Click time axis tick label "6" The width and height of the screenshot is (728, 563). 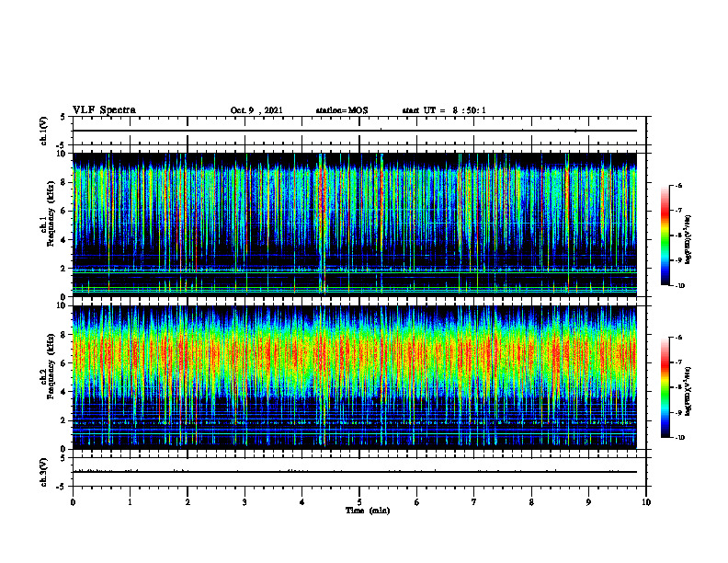(417, 502)
